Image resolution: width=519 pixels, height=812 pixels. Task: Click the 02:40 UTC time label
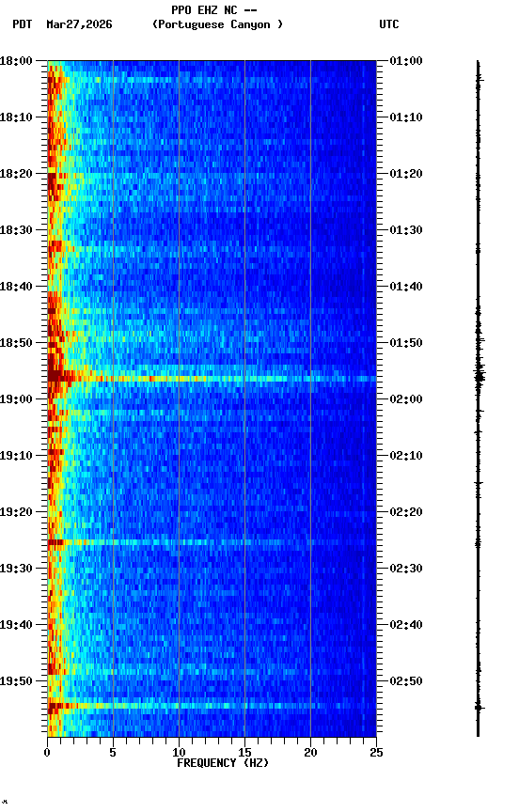(x=406, y=625)
